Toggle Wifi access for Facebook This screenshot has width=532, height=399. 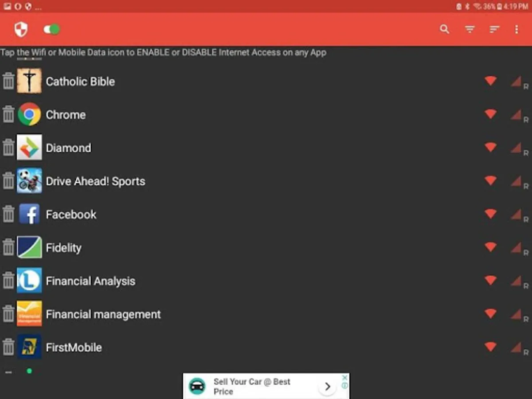pyautogui.click(x=490, y=214)
